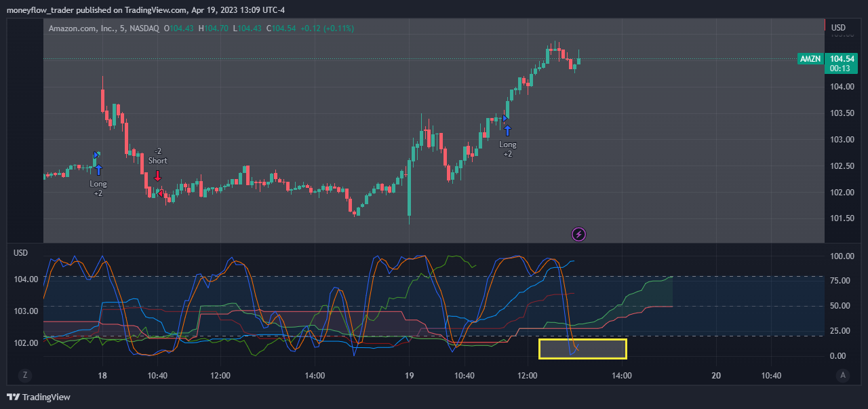Click the 104.54 current price label
The width and height of the screenshot is (868, 409).
(x=841, y=59)
